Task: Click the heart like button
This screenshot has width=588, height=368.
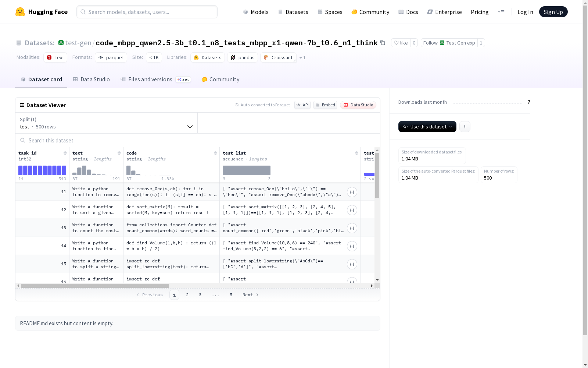Action: (x=401, y=43)
